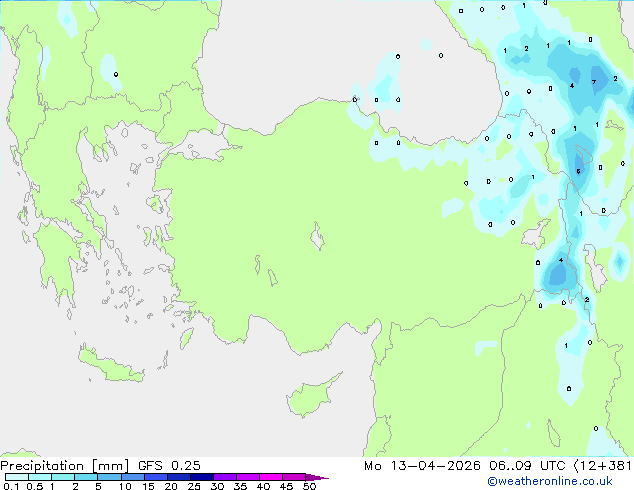Click the legend tick label '0.1'
Screen dimensions: 634x490
11,486
